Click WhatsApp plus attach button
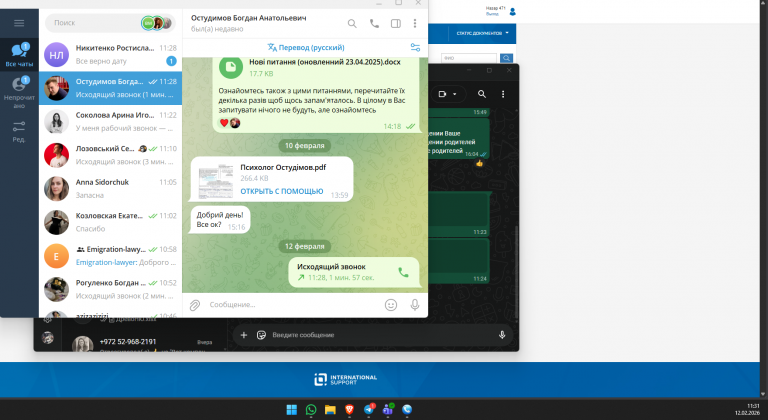This screenshot has width=768, height=420. 244,335
